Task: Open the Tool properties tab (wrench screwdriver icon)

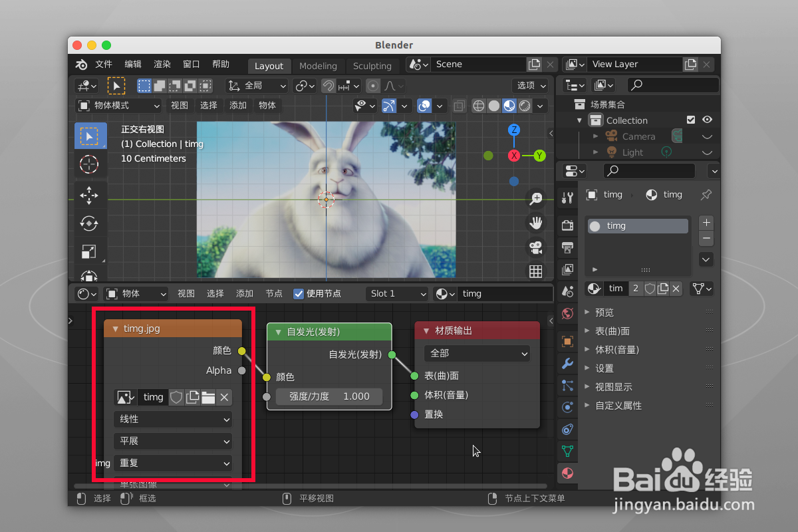Action: [x=567, y=198]
